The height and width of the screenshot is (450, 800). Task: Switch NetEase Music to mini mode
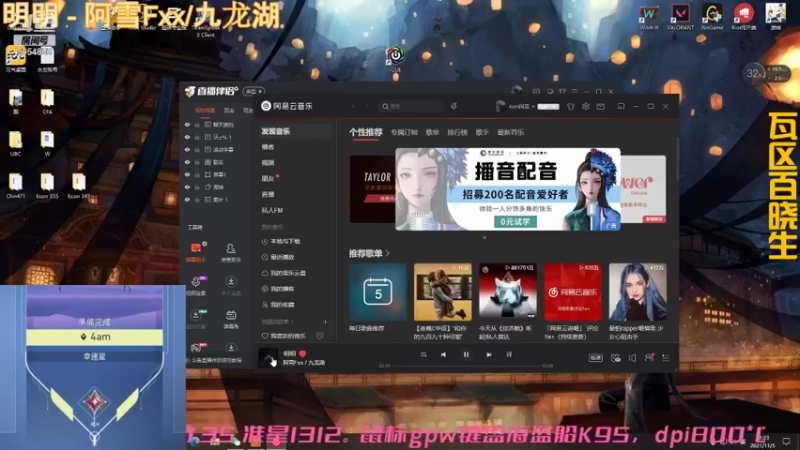click(621, 106)
